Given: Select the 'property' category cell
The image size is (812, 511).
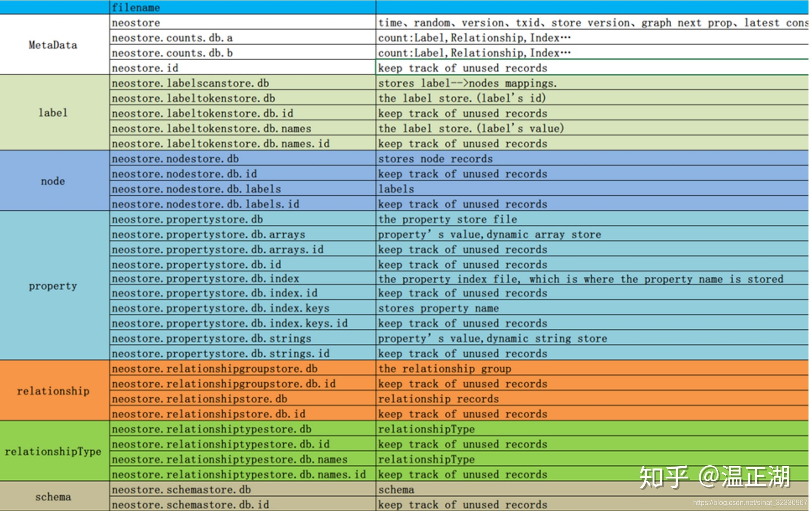Looking at the screenshot, I should point(55,286).
